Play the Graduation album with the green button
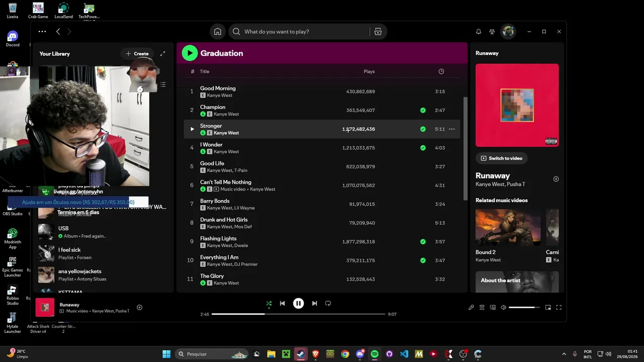Image resolution: width=644 pixels, height=362 pixels. click(x=190, y=53)
